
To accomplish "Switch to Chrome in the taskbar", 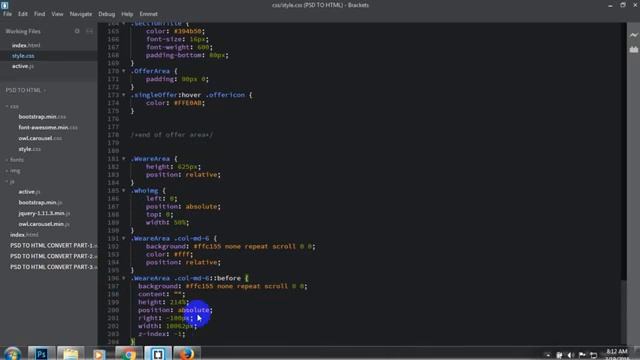I will (x=129, y=353).
